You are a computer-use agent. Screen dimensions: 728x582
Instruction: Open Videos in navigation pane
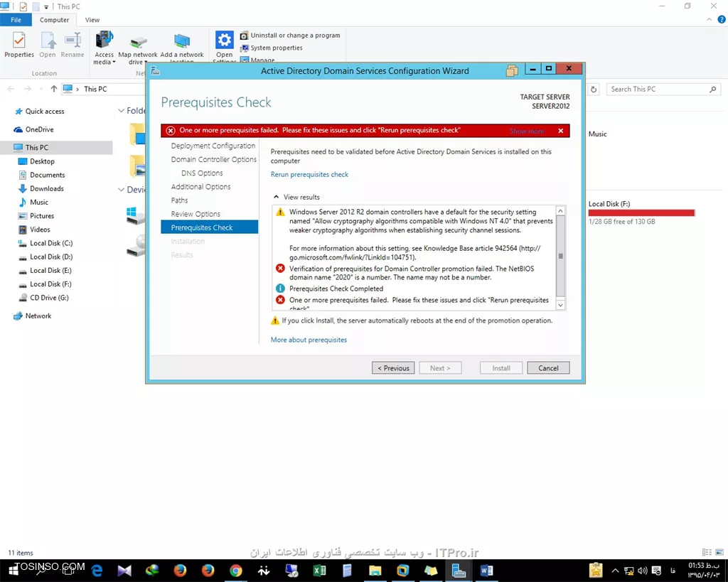click(34, 230)
